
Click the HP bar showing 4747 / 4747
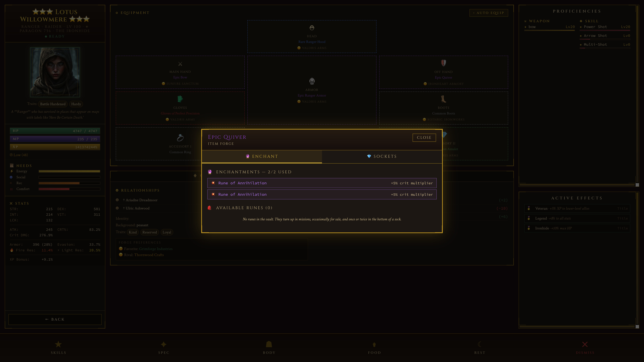pyautogui.click(x=55, y=131)
